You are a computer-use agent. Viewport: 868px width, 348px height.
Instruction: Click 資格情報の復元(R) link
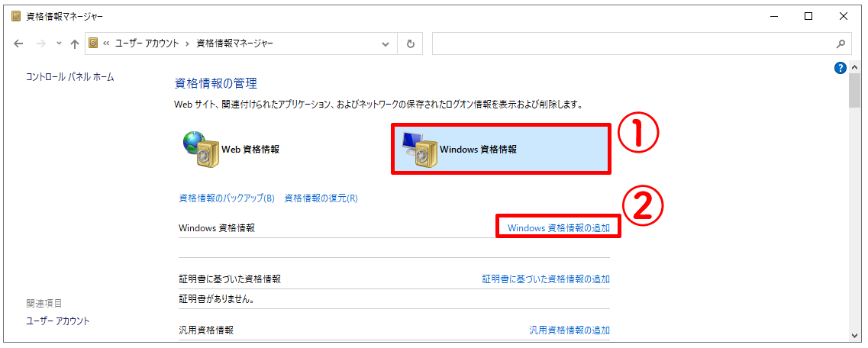(321, 198)
